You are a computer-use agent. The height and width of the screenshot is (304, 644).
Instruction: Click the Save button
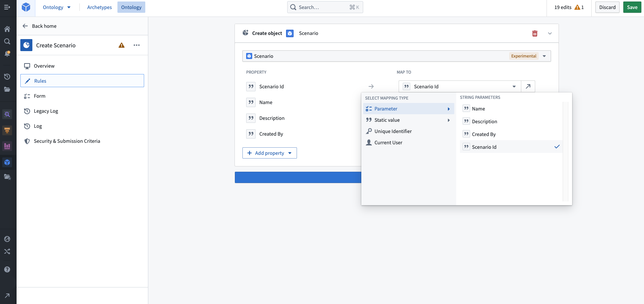(x=632, y=7)
